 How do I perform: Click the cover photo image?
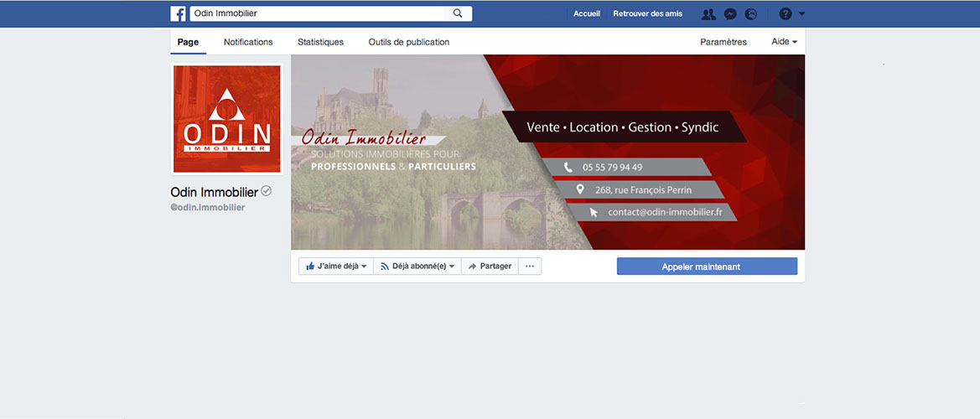click(548, 153)
